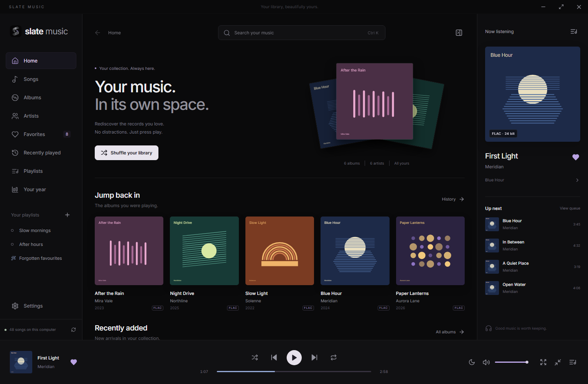
Task: Open Artists in the sidebar
Action: [41, 116]
